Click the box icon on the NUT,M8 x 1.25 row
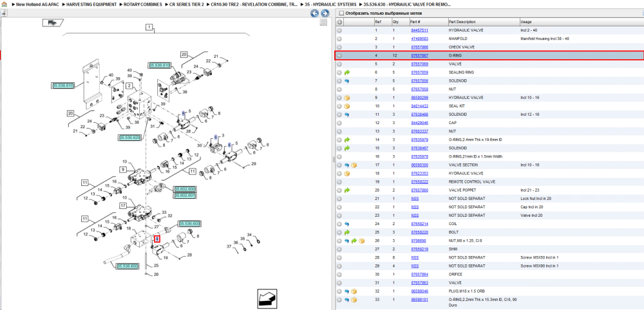Viewport: 644px width, 310px height. [361, 241]
